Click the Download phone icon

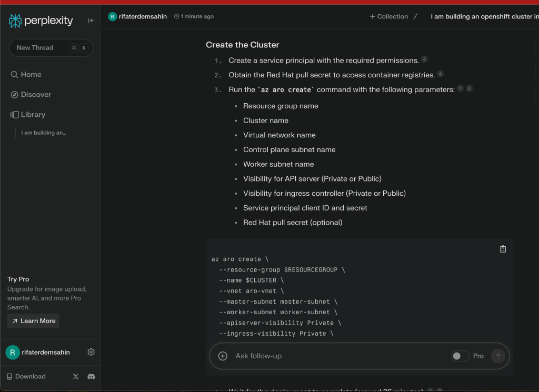click(9, 377)
